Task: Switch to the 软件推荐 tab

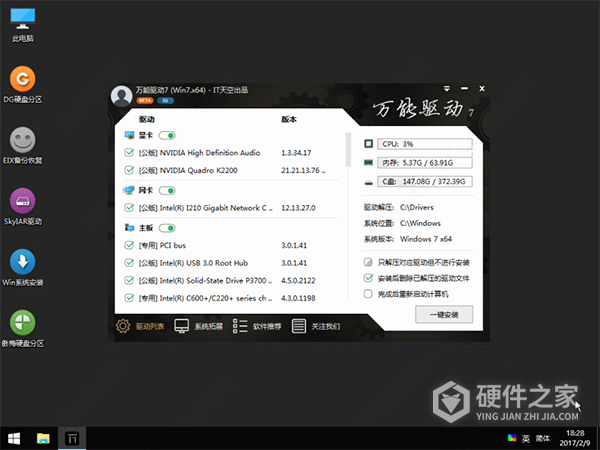Action: pyautogui.click(x=257, y=326)
